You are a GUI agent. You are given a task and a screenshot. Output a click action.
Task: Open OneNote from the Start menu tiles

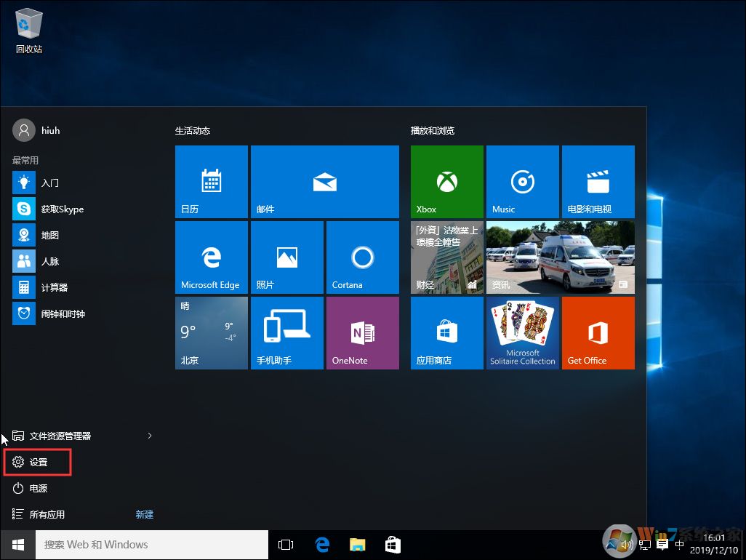coord(362,332)
